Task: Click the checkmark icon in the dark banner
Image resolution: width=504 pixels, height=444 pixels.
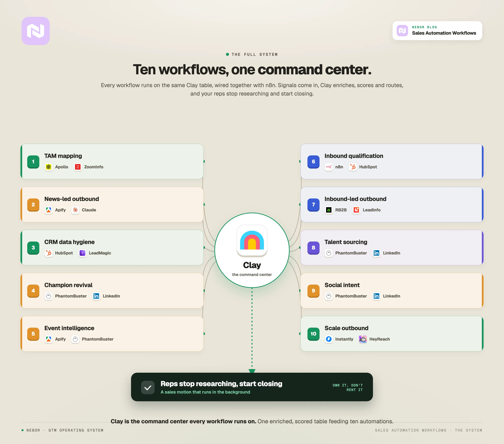Action: (x=148, y=387)
